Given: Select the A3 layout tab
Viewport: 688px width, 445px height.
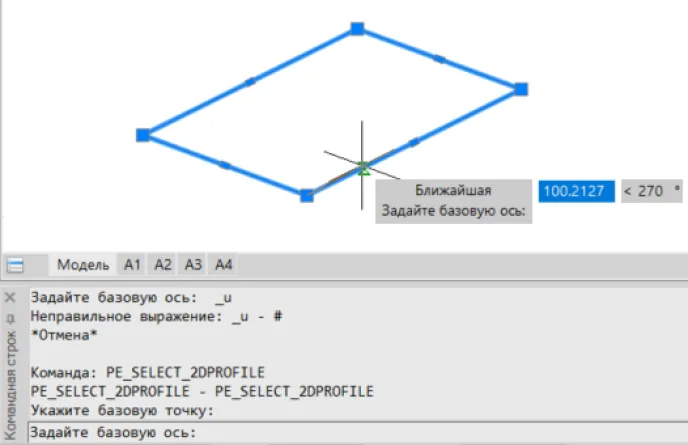Looking at the screenshot, I should (x=194, y=265).
